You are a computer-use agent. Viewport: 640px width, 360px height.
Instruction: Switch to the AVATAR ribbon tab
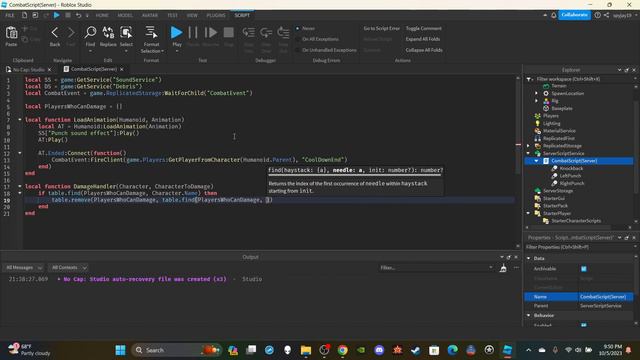tap(150, 15)
